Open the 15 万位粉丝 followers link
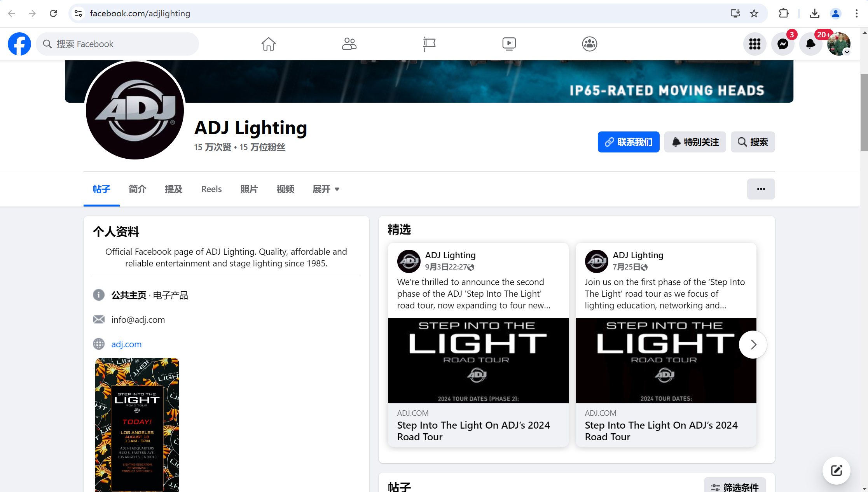 click(262, 147)
